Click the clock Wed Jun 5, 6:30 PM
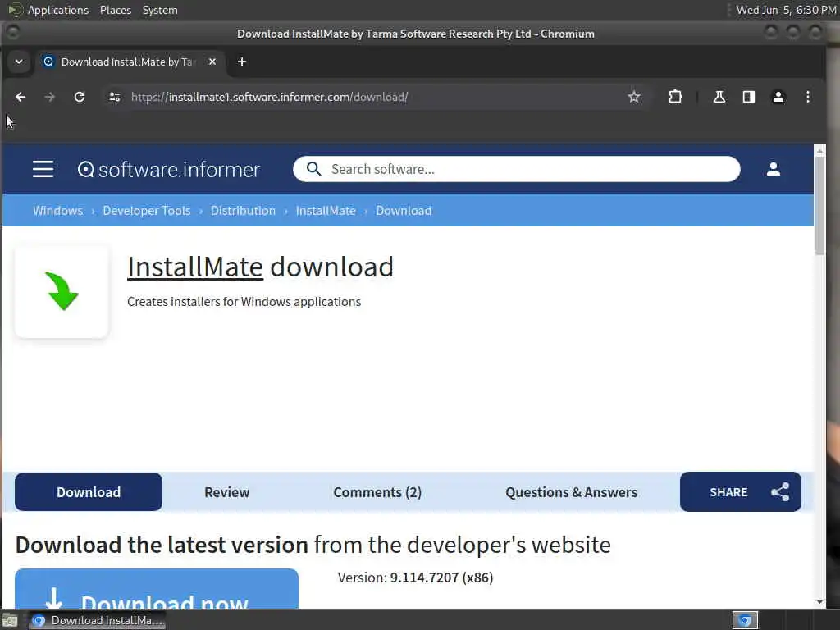This screenshot has height=630, width=840. (786, 10)
